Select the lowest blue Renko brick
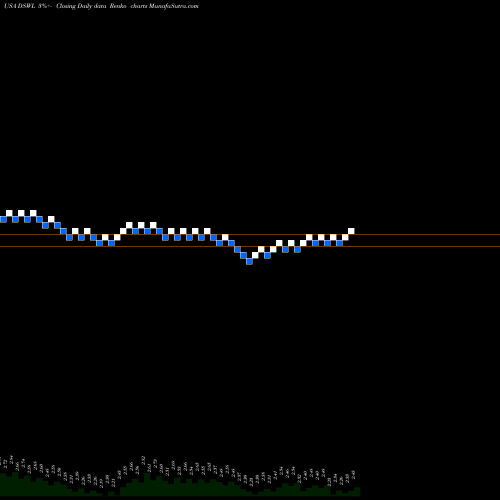Image resolution: width=500 pixels, height=500 pixels. 249,262
